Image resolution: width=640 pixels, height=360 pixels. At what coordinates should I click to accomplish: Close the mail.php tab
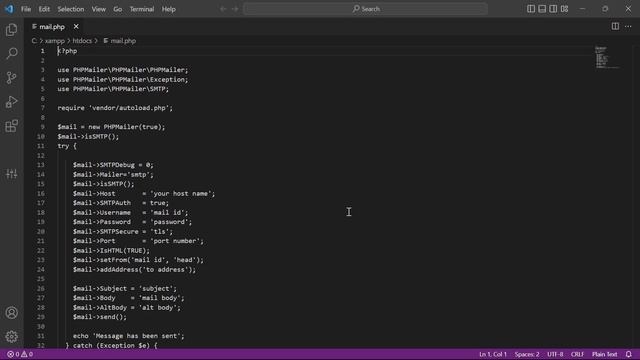click(76, 27)
